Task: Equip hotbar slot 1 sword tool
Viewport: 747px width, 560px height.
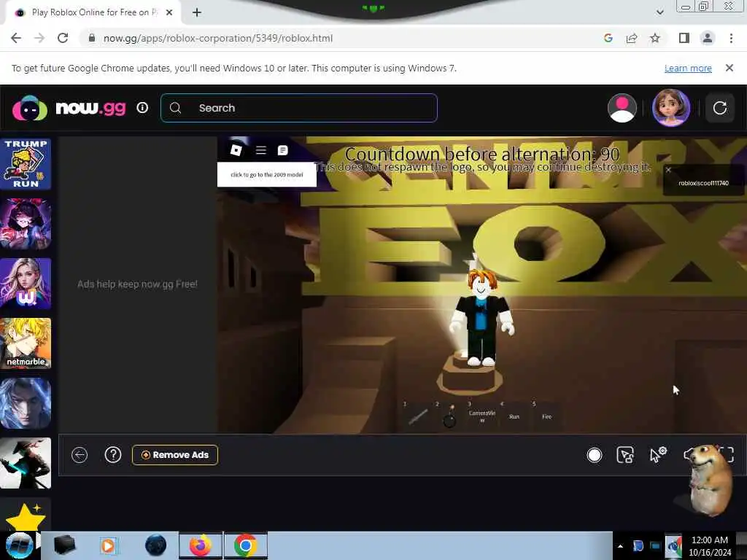Action: [x=418, y=415]
